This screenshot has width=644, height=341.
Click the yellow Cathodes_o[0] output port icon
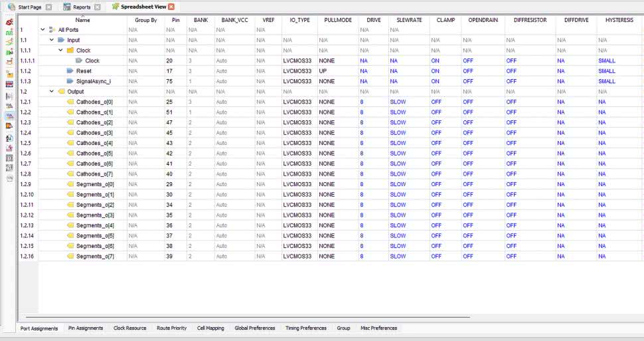(x=70, y=102)
